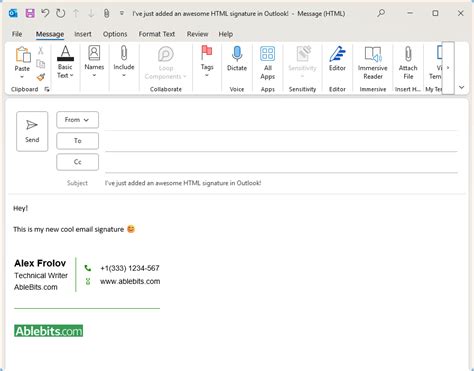
Task: Open the File menu
Action: 17,34
